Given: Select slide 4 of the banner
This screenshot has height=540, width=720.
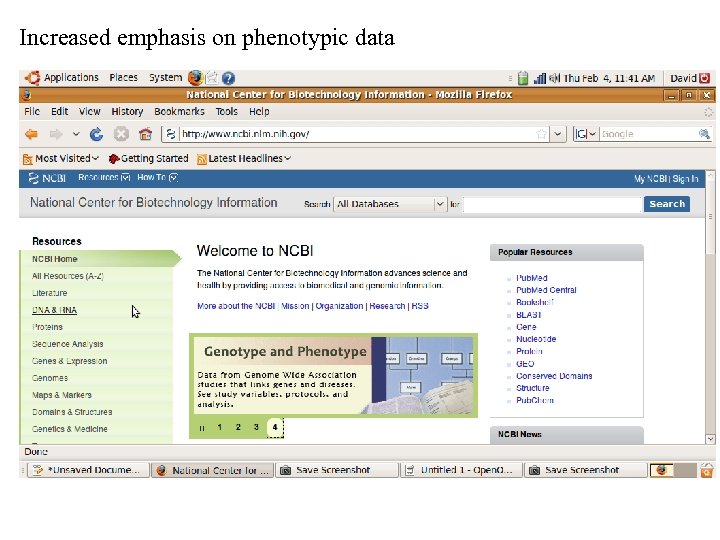Looking at the screenshot, I should (x=275, y=428).
